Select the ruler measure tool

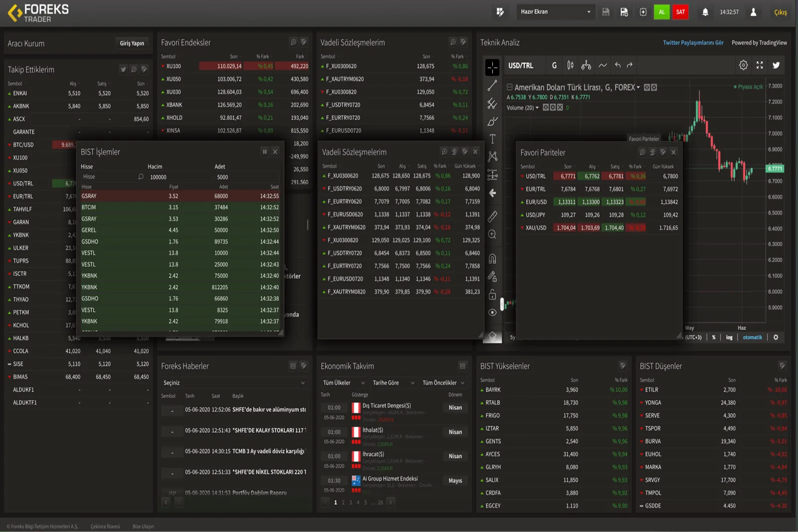tap(492, 216)
